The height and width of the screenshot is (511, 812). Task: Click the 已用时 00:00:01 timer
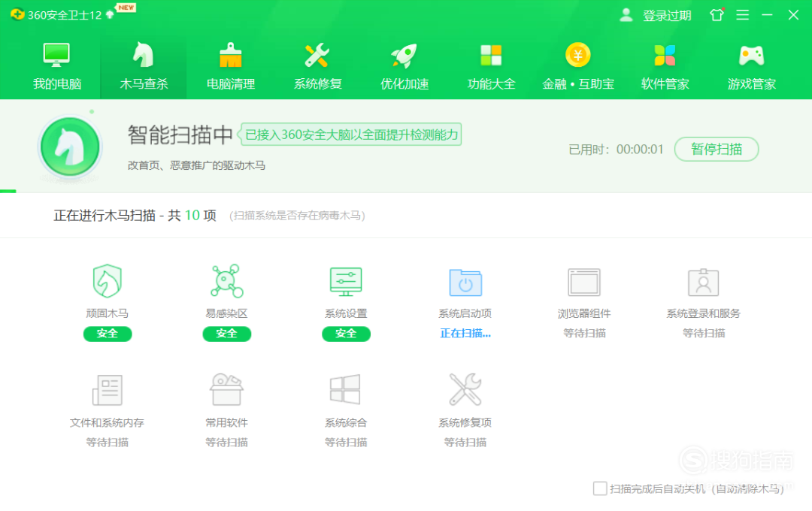[616, 150]
